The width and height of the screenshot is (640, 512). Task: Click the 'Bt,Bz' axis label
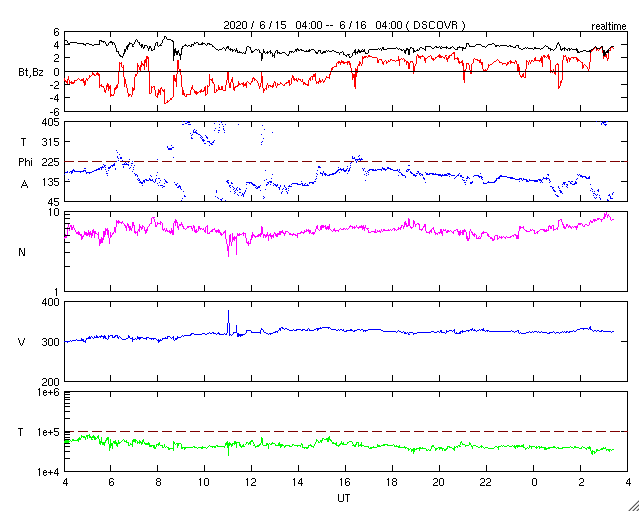(x=31, y=74)
